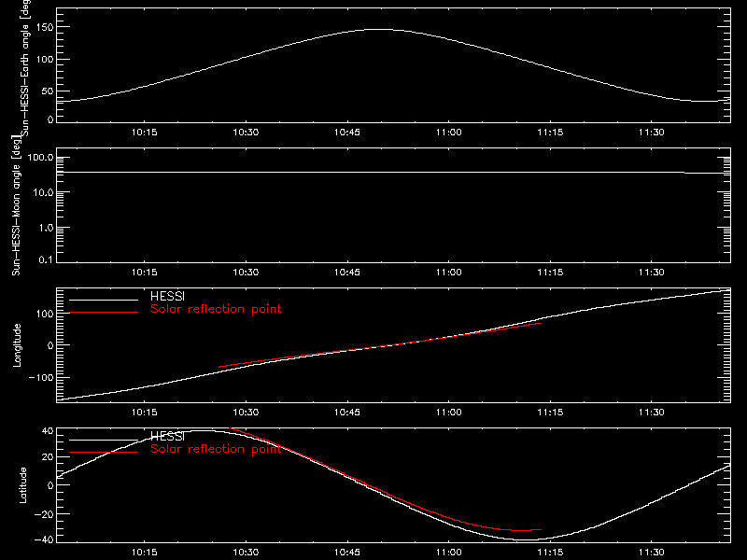The width and height of the screenshot is (747, 560).
Task: Click the flat Moon angle line
Action: point(393,173)
